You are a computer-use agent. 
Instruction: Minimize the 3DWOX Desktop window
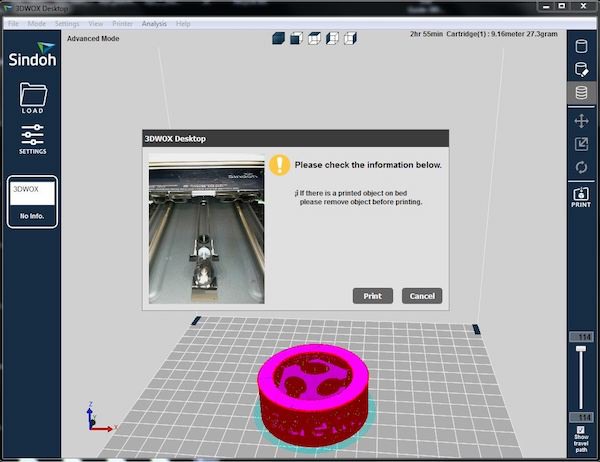click(546, 7)
